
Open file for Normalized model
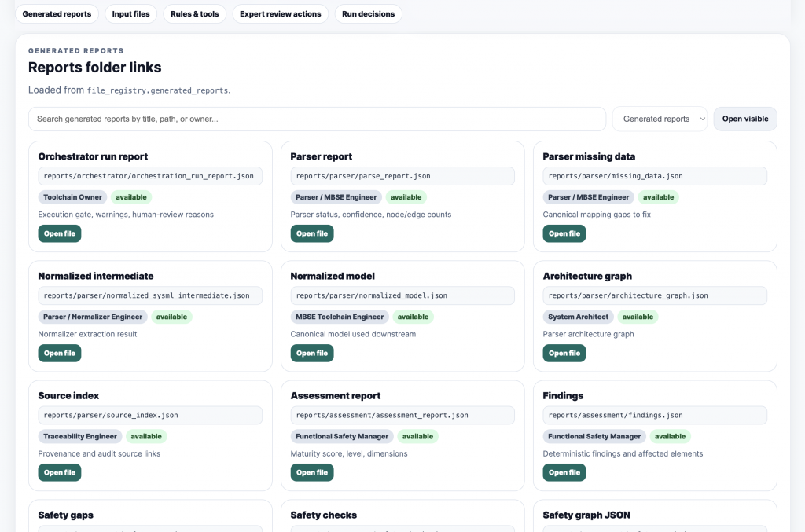coord(311,353)
